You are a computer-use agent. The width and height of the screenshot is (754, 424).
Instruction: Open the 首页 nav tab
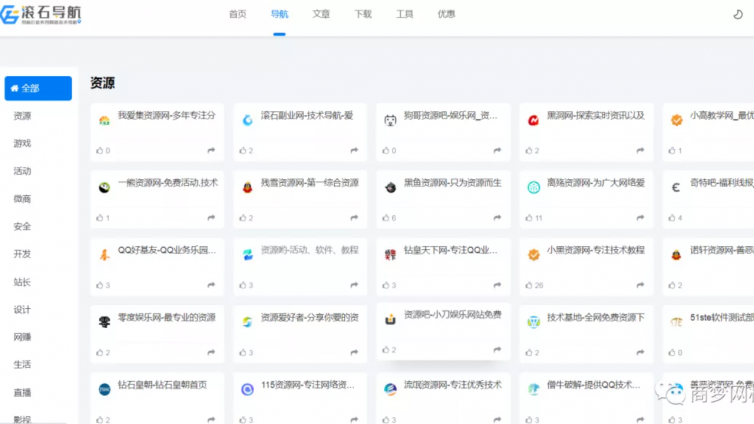pos(238,14)
